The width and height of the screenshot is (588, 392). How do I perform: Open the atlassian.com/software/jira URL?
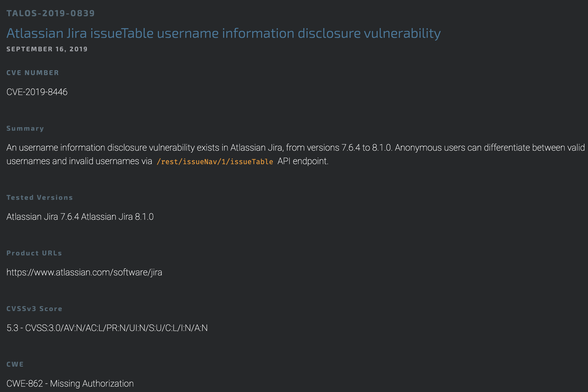point(84,272)
